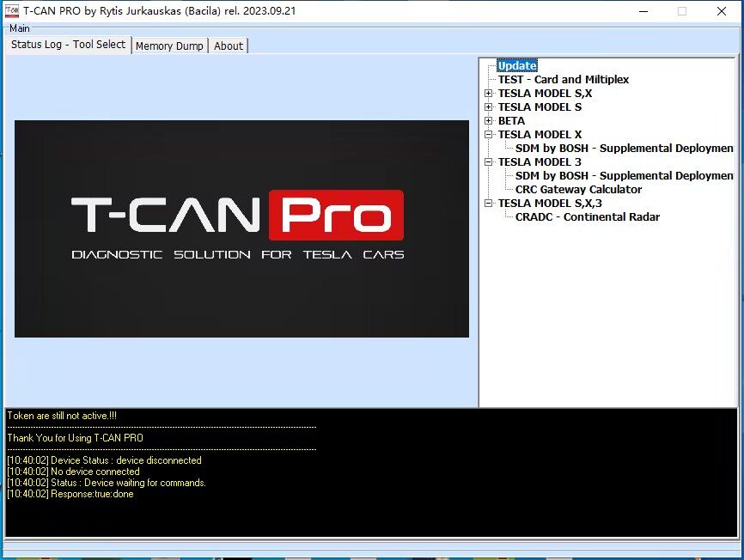
Task: Select the Update tree item
Action: 517,65
